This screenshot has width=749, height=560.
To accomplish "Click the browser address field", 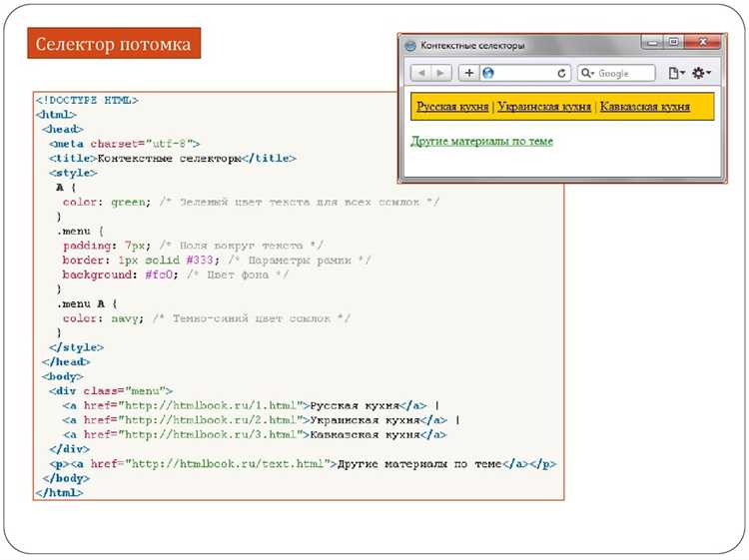I will (x=525, y=73).
